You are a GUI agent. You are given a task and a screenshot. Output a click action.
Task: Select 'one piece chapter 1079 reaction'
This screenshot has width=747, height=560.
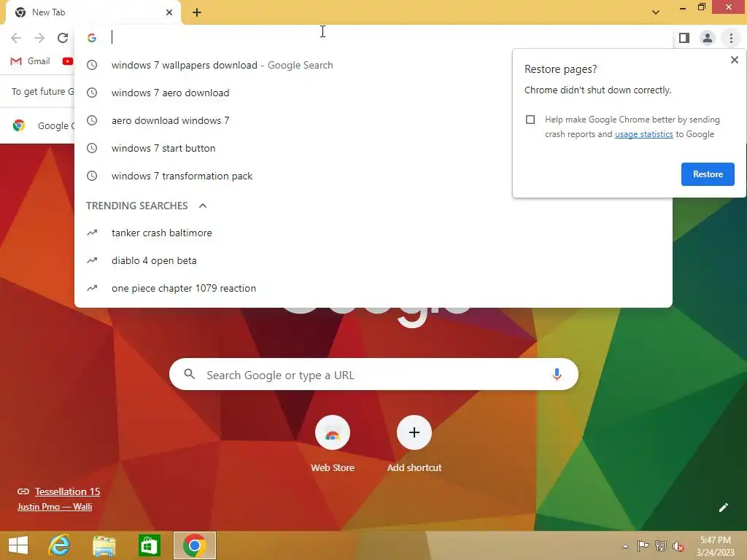click(373, 288)
